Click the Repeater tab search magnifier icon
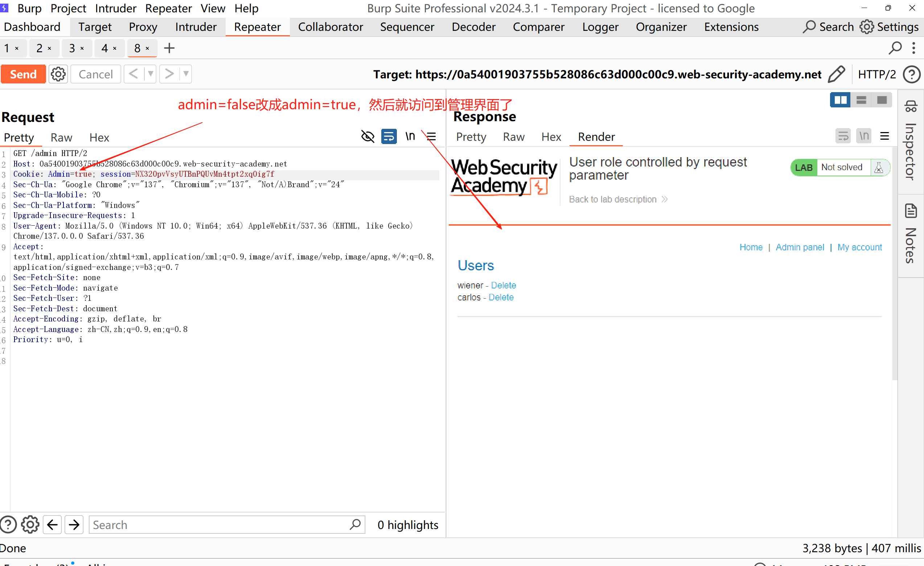The width and height of the screenshot is (924, 566). 895,48
